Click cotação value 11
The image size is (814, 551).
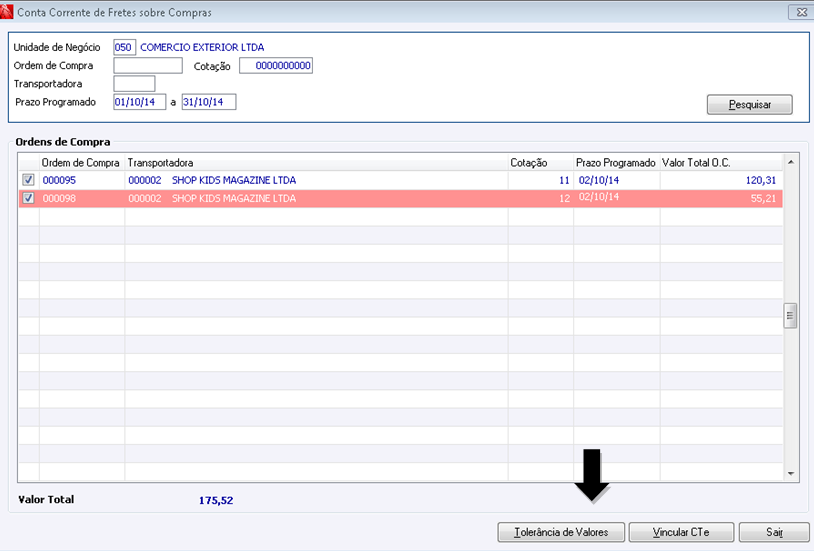click(564, 180)
